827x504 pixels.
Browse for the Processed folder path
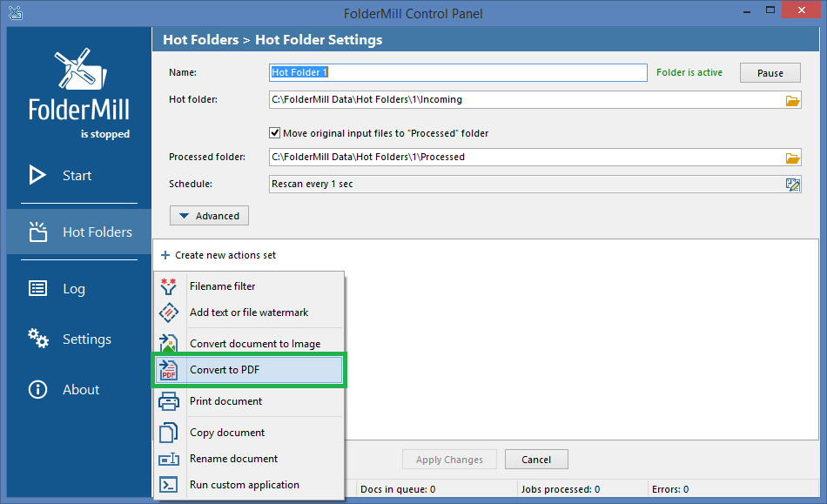coord(792,158)
